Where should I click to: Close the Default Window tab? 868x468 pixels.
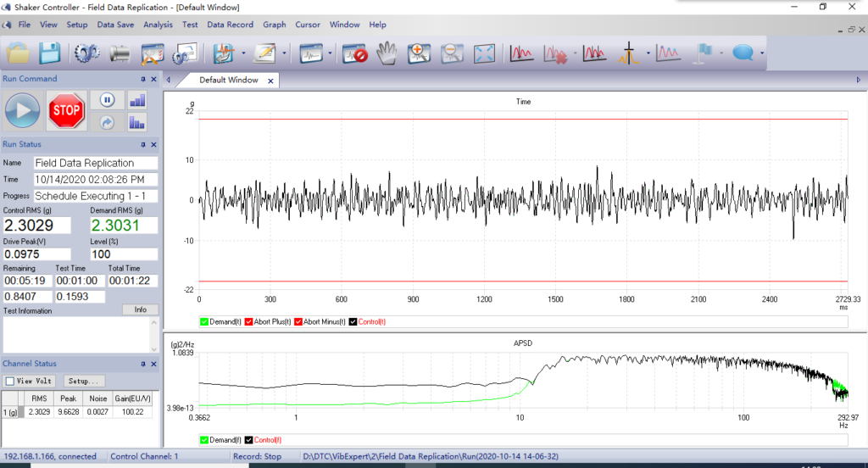(x=270, y=81)
